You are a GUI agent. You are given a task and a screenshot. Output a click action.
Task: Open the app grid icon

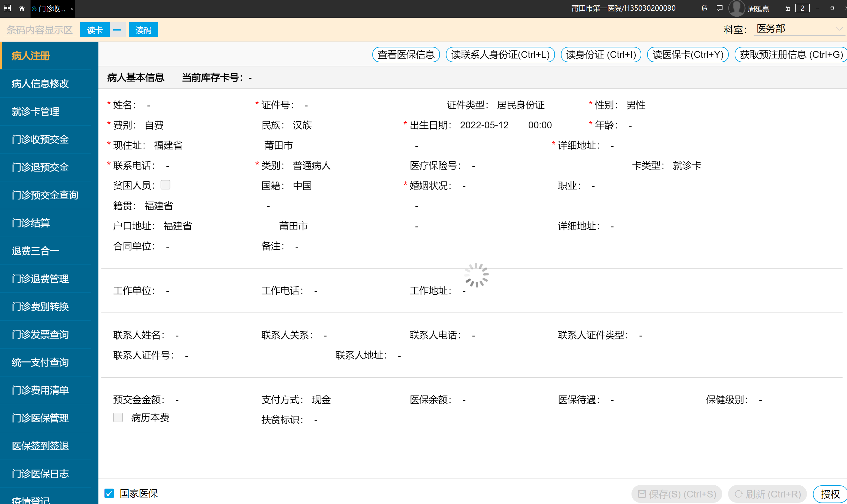[7, 8]
